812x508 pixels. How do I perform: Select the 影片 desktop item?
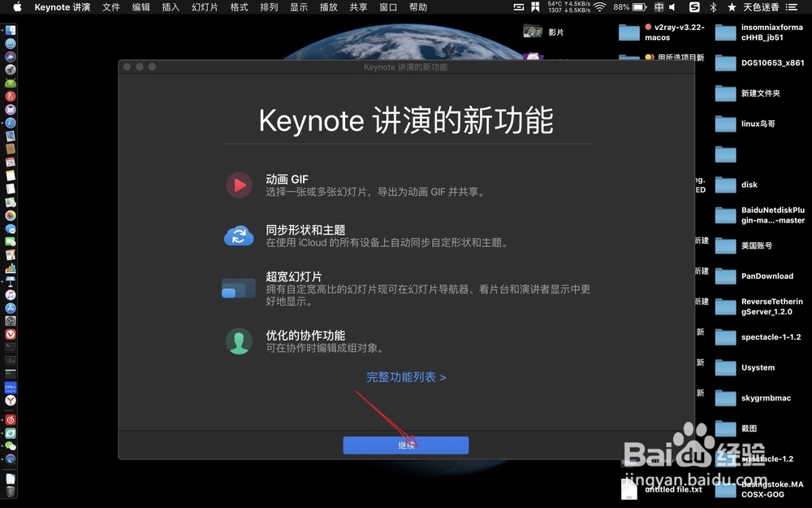(542, 33)
